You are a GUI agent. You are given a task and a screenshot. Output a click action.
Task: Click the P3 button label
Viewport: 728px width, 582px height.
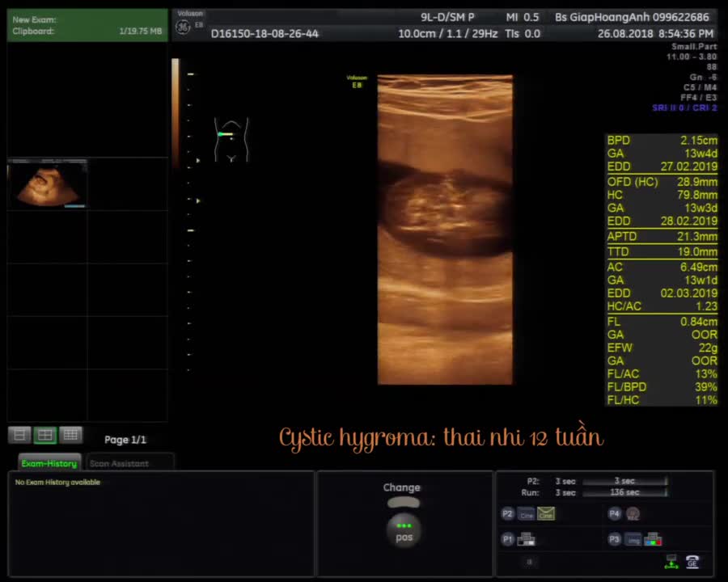point(614,539)
